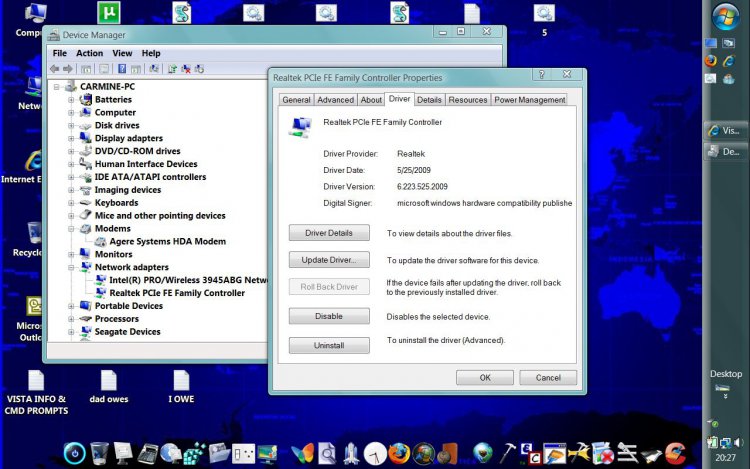Launch Internet Explorer from quick launch
750x469 pixels.
pyautogui.click(x=729, y=61)
